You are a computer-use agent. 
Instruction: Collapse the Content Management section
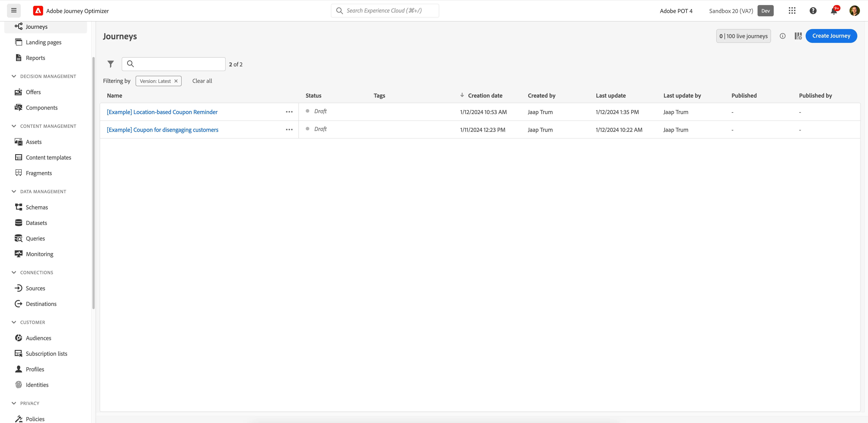coord(14,126)
